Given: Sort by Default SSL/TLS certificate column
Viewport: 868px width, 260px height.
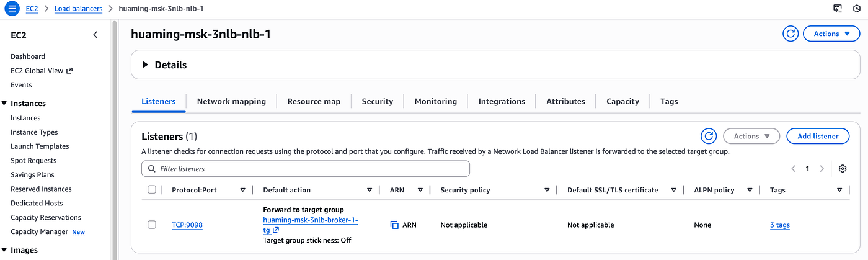Looking at the screenshot, I should tap(673, 190).
